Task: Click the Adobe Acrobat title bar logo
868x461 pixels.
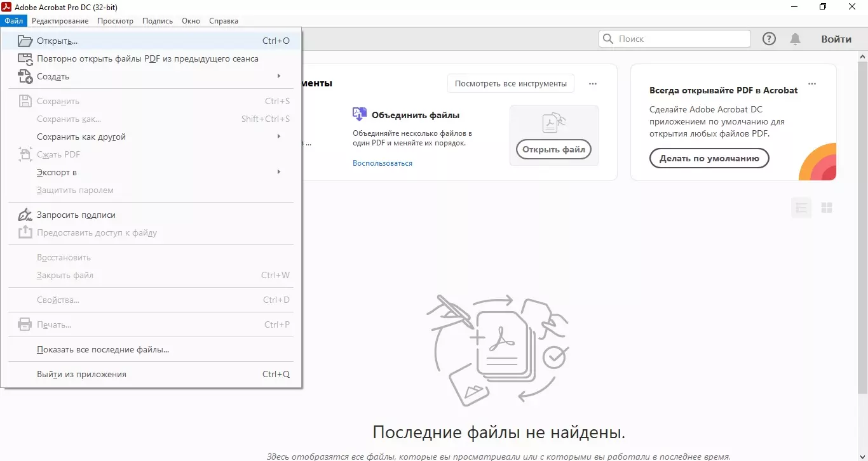Action: (x=7, y=7)
